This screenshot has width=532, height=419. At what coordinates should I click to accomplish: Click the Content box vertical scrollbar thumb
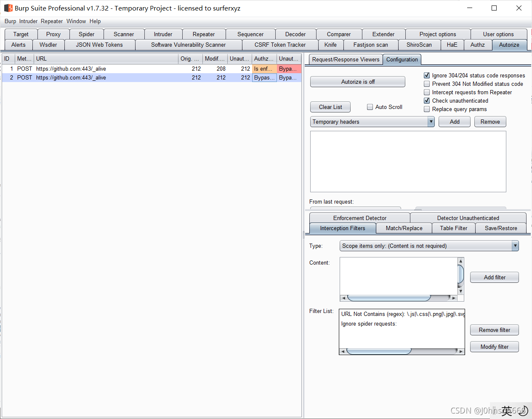pyautogui.click(x=460, y=274)
